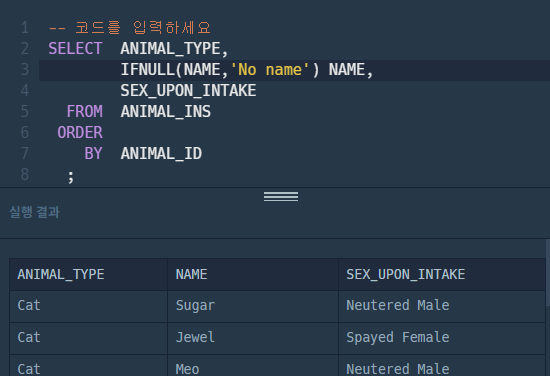The height and width of the screenshot is (376, 550).
Task: Click the results panel vertical scrollbar
Action: [548, 272]
